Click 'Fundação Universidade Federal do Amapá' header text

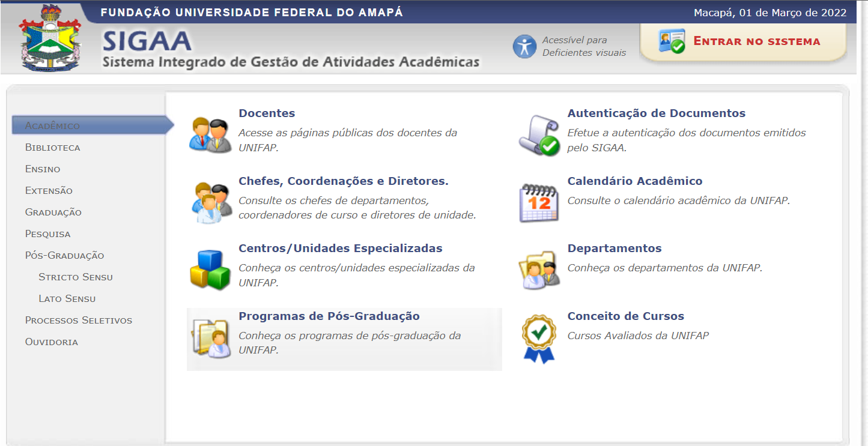(252, 13)
